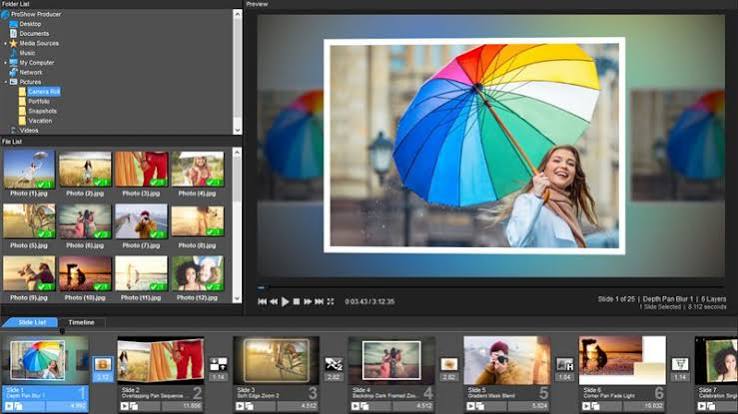Click the play icon on Slide 1
The width and height of the screenshot is (738, 414).
pyautogui.click(x=9, y=406)
